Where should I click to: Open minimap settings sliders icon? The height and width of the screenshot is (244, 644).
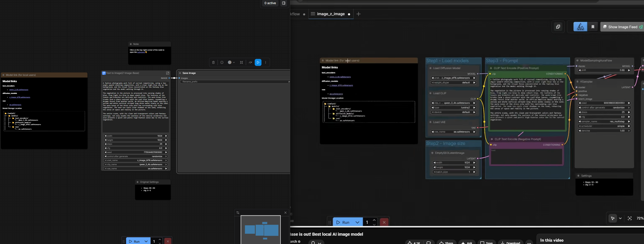click(x=238, y=213)
